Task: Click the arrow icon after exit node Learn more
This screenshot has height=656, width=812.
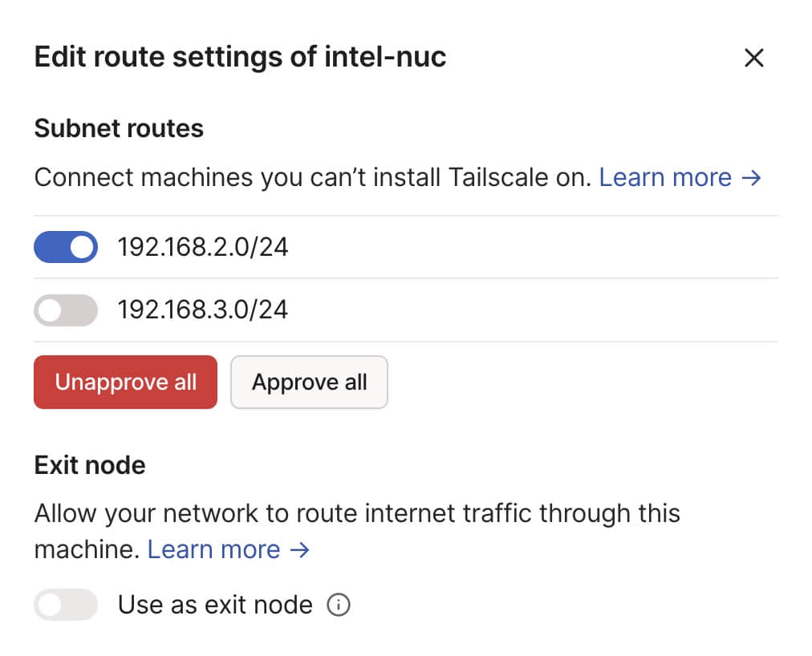Action: click(x=299, y=550)
